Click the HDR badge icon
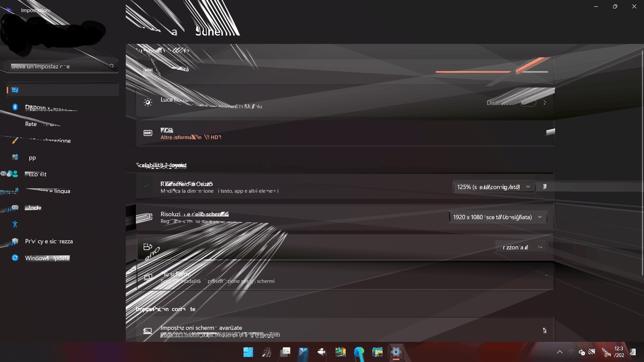Image resolution: width=644 pixels, height=362 pixels. [148, 133]
